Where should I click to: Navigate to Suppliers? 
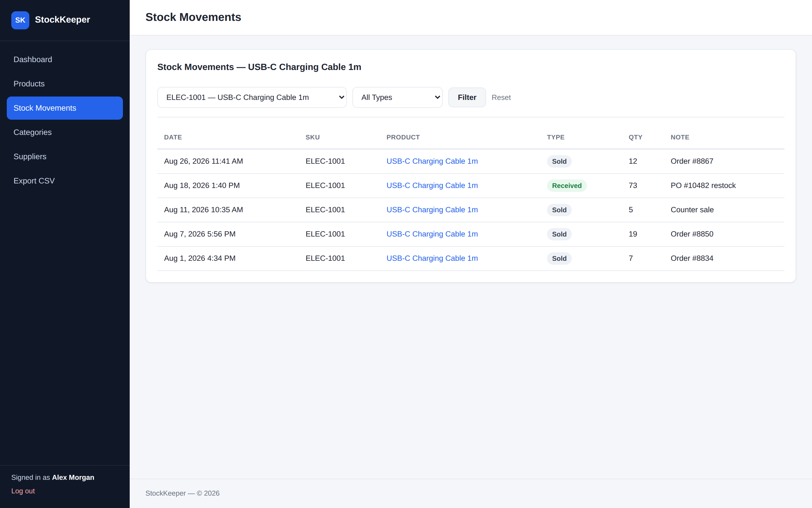coord(65,157)
